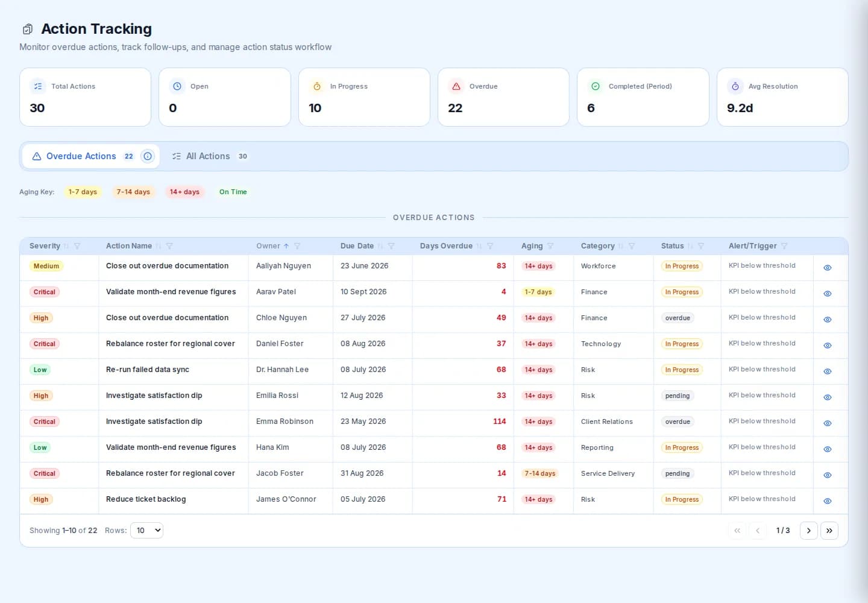Open filter funnel for Alert/Trigger column
Image resolution: width=868 pixels, height=603 pixels.
pos(784,246)
